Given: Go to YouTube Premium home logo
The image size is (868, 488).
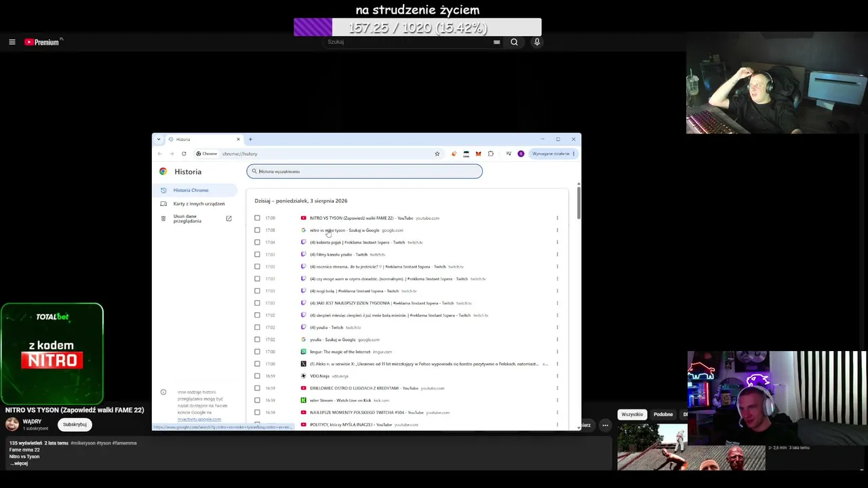Looking at the screenshot, I should pyautogui.click(x=43, y=42).
